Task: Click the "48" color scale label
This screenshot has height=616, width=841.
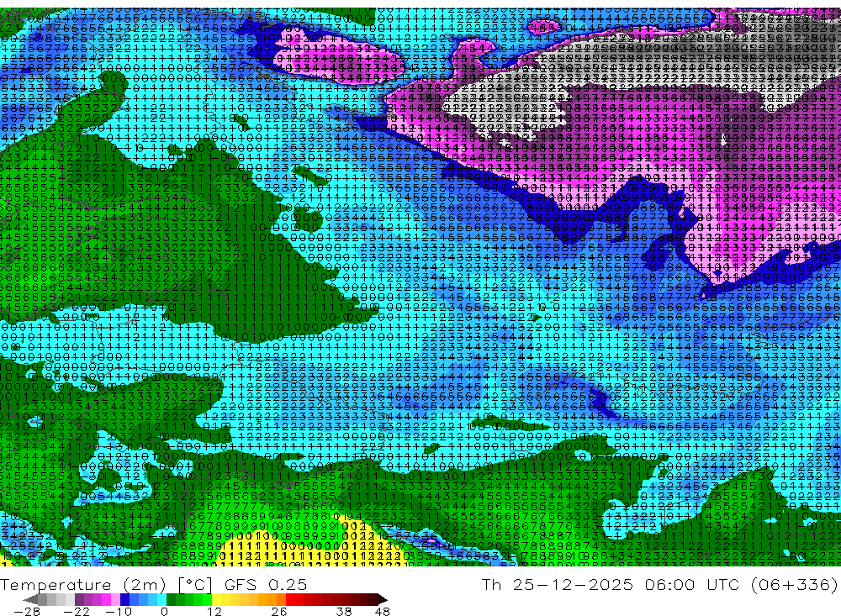Action: 383,611
